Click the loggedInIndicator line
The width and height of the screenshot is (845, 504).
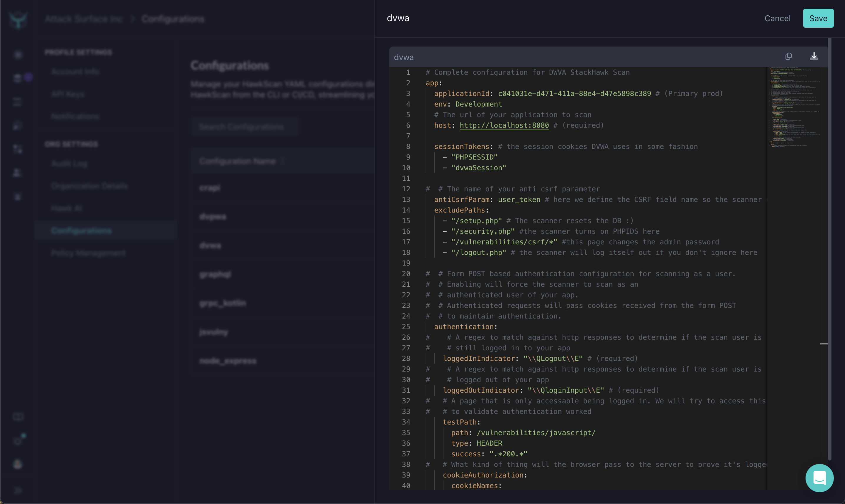click(x=540, y=359)
